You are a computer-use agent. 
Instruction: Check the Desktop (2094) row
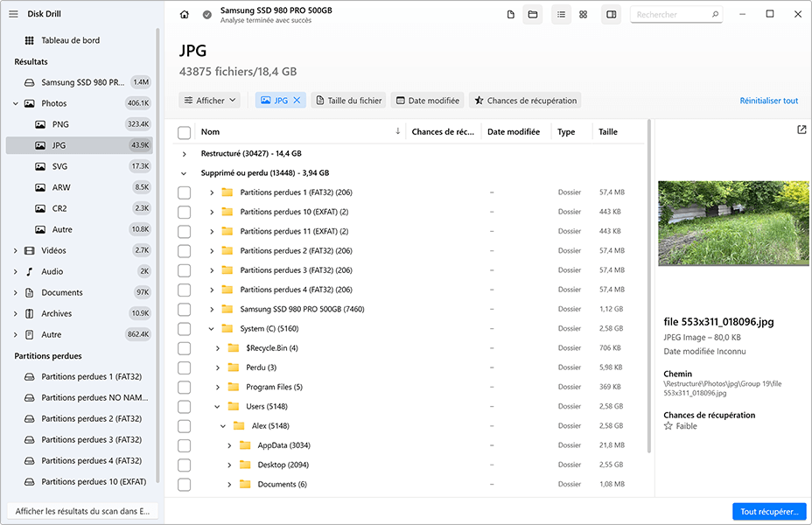pos(184,465)
